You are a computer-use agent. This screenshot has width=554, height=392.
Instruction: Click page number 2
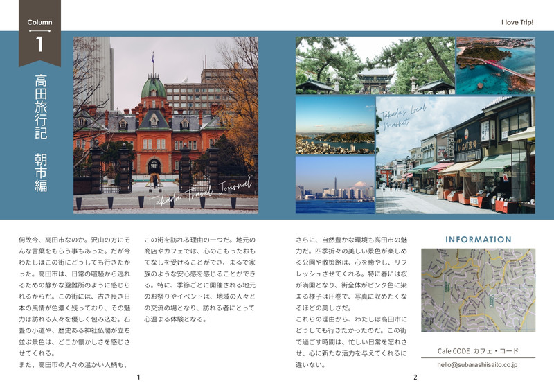coord(415,377)
